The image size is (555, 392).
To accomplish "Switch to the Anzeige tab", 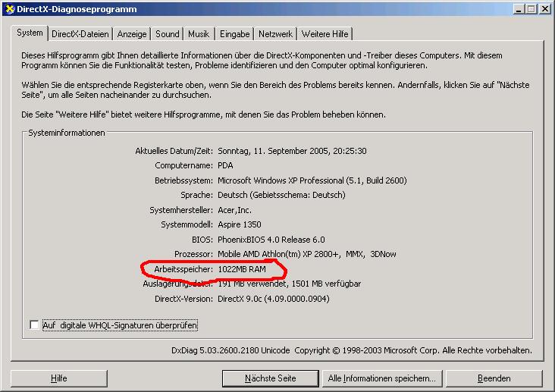I will (x=132, y=34).
